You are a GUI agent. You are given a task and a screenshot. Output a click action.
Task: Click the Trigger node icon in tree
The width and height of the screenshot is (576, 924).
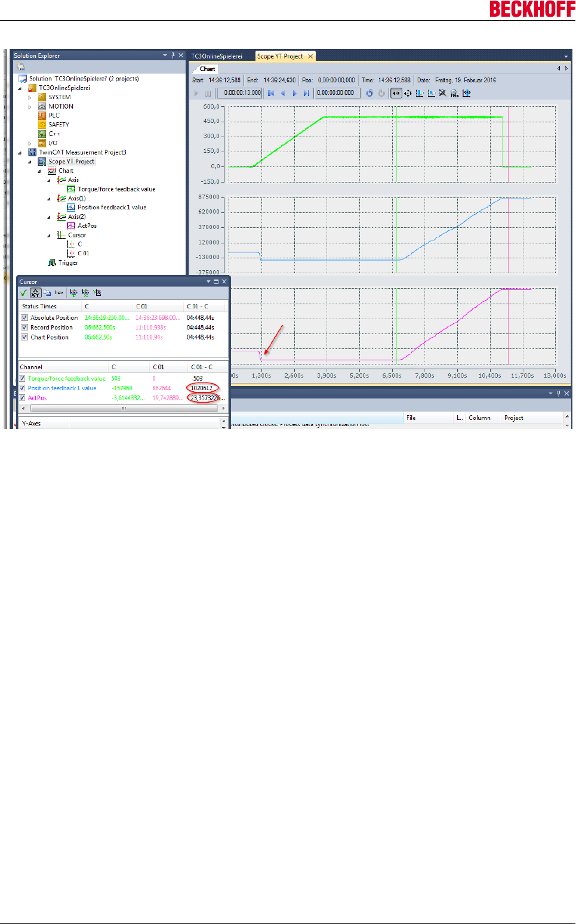coord(52,262)
